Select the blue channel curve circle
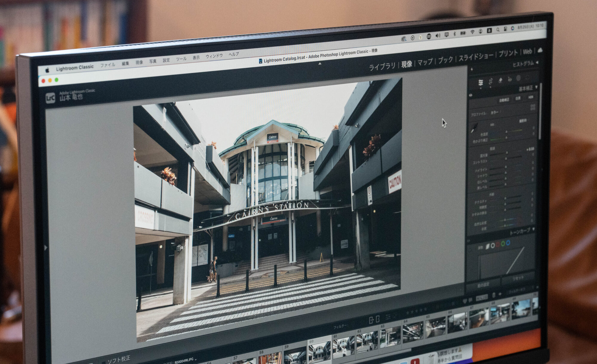 (508, 243)
